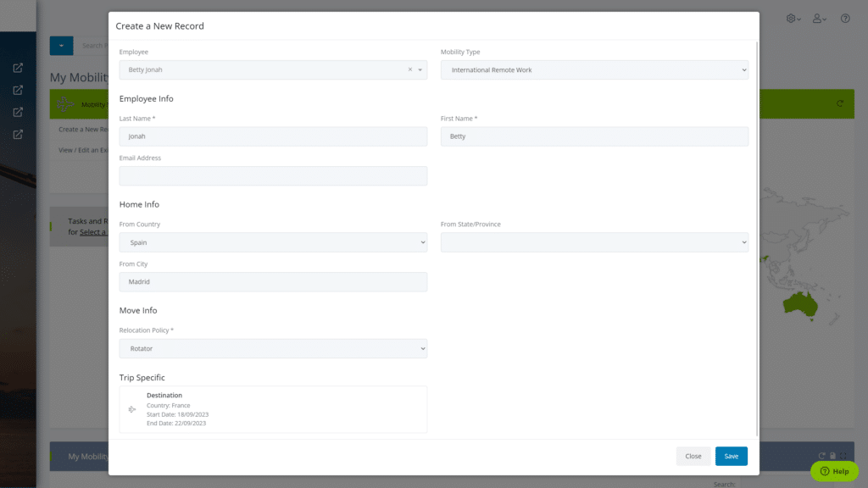Open the From State/Province dropdown
The height and width of the screenshot is (488, 868).
(593, 241)
